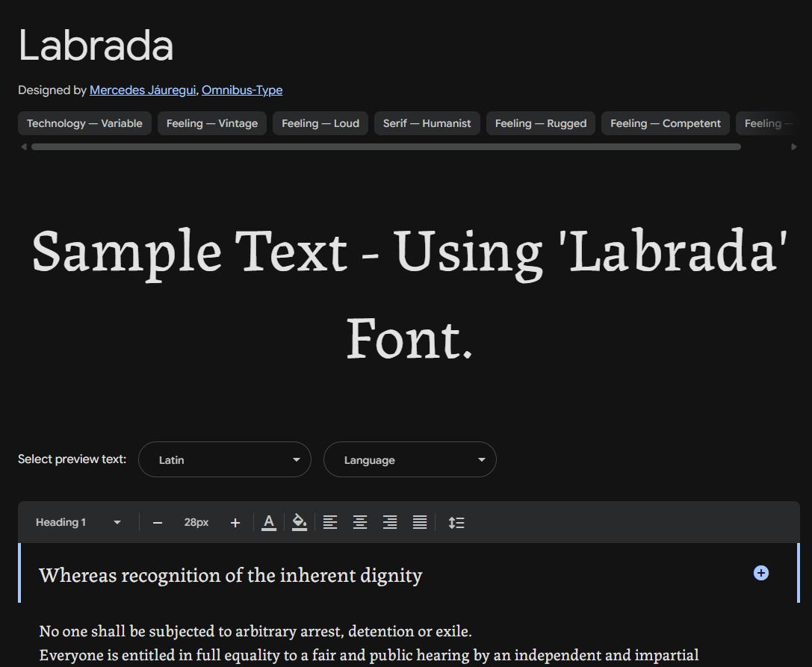
Task: Justify the text alignment
Action: click(x=420, y=523)
